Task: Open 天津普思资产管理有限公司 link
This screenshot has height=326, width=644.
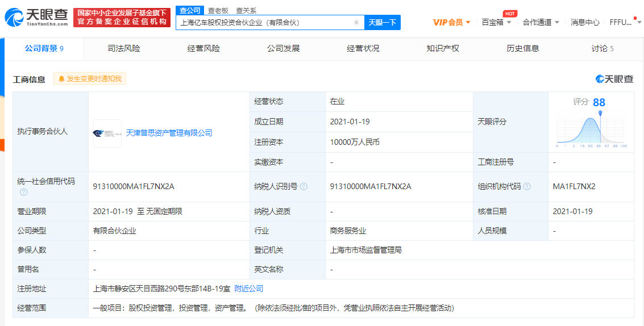Action: [x=169, y=133]
